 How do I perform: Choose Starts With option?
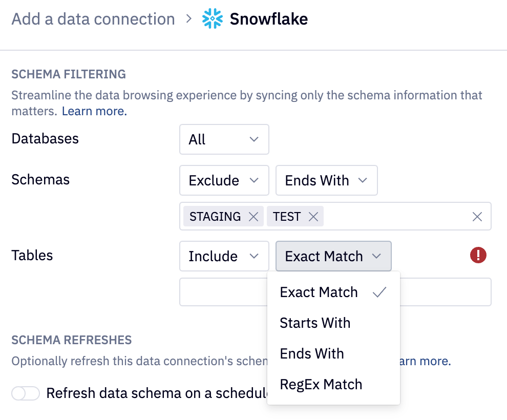tap(315, 323)
